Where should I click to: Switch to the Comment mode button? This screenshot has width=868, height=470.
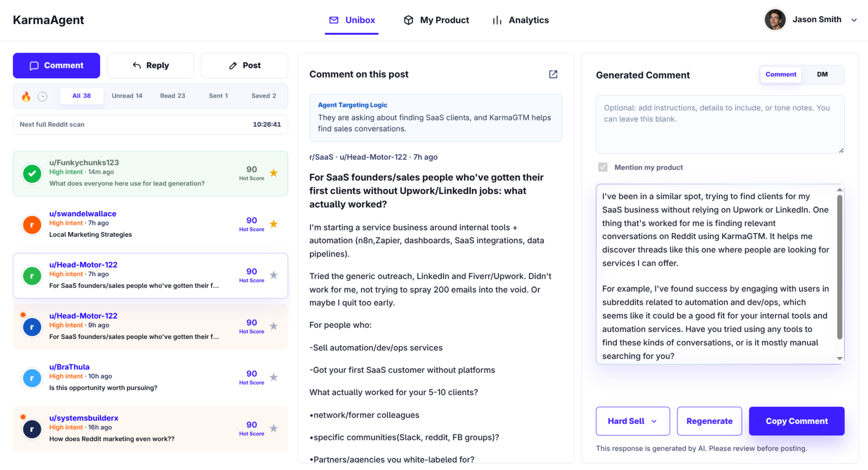56,65
